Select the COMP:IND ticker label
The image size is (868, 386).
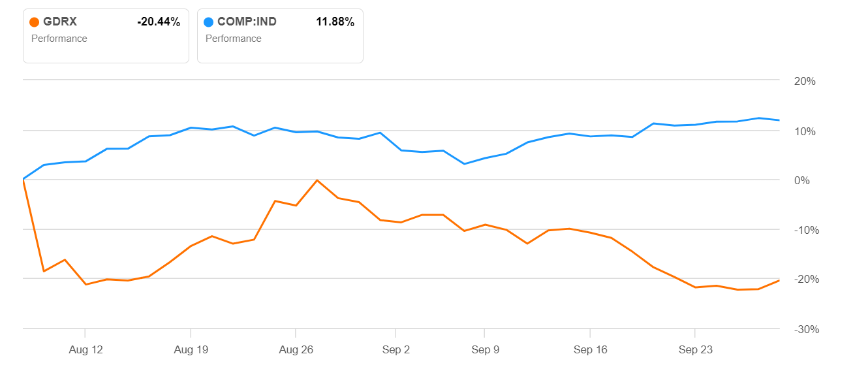[247, 22]
